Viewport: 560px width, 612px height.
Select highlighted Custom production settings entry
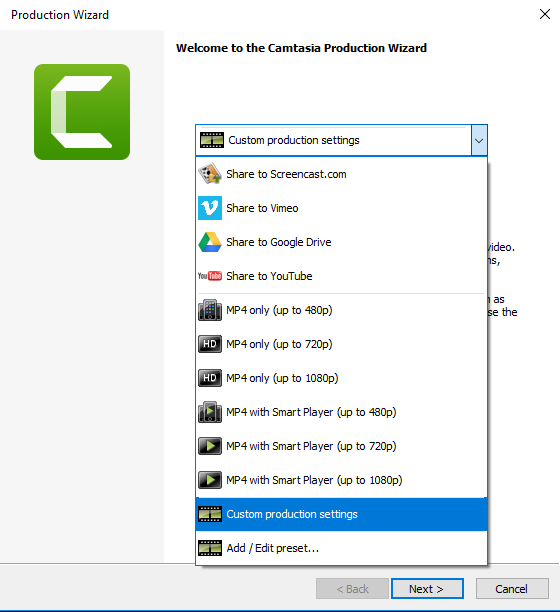pos(341,514)
